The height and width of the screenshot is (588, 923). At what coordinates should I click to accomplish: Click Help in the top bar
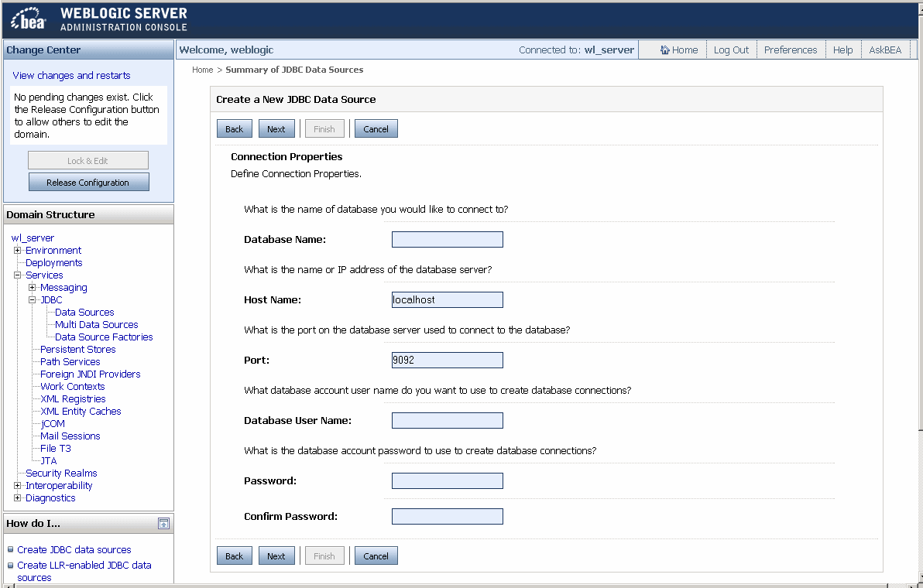pos(843,49)
